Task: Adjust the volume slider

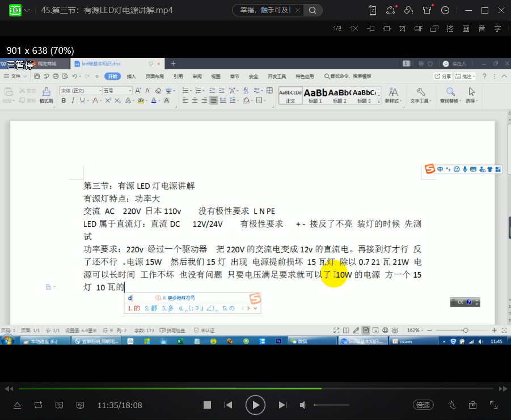Action: [x=332, y=405]
